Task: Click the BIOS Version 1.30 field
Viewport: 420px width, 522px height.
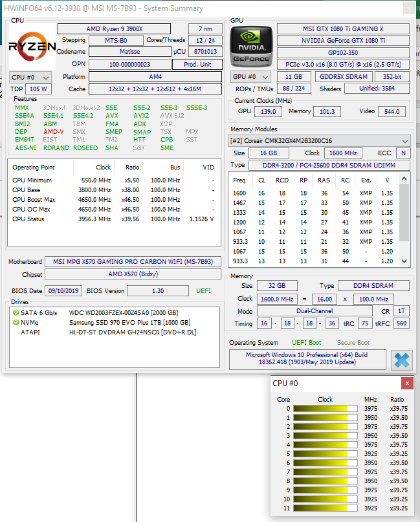Action: click(158, 290)
